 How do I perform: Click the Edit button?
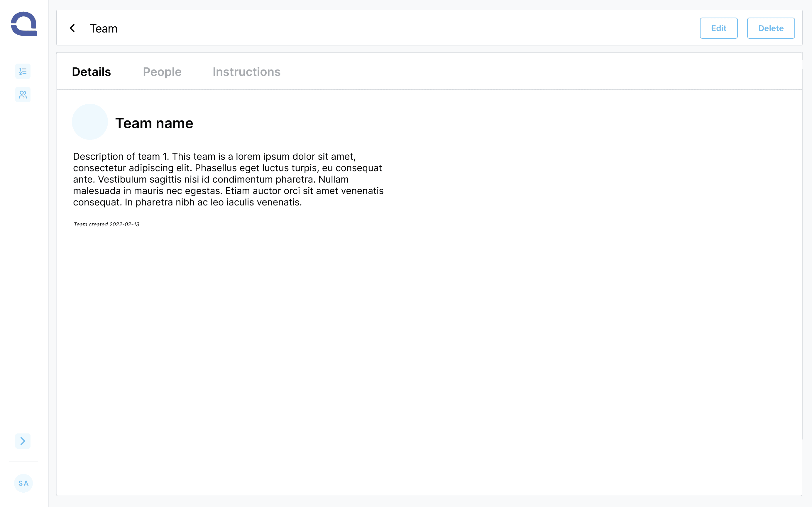click(x=718, y=28)
